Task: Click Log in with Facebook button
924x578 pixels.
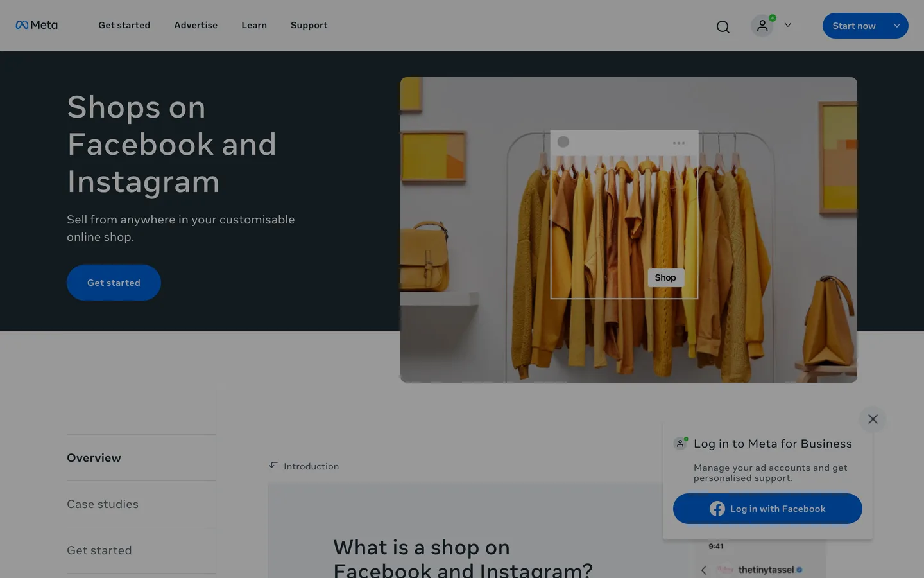Action: click(767, 509)
